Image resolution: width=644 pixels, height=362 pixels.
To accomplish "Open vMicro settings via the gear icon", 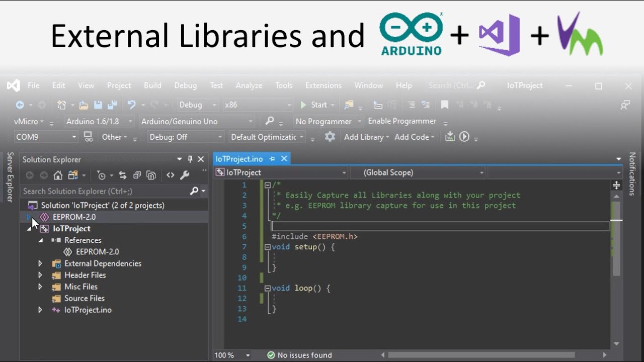I will pos(330,136).
